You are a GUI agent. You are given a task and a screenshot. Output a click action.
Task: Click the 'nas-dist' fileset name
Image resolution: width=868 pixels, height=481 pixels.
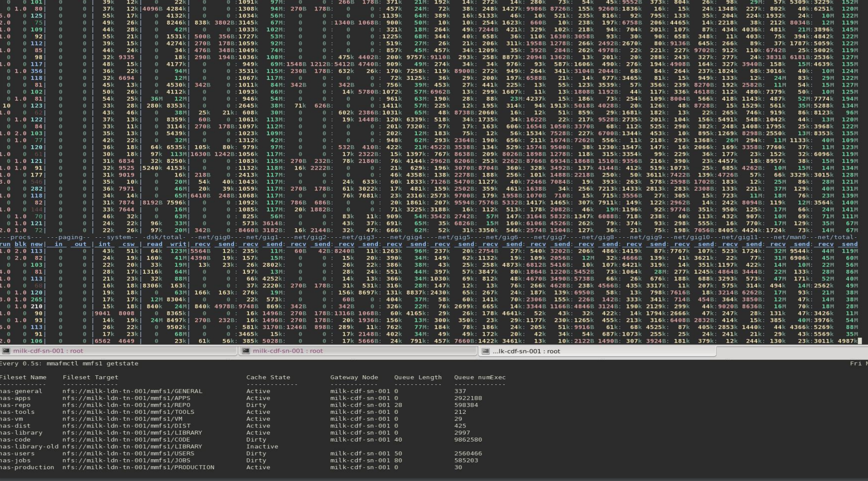[x=15, y=426]
